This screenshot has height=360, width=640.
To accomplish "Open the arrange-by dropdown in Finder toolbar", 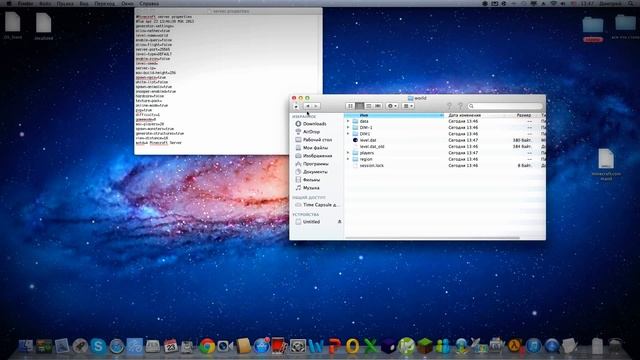I will 408,106.
